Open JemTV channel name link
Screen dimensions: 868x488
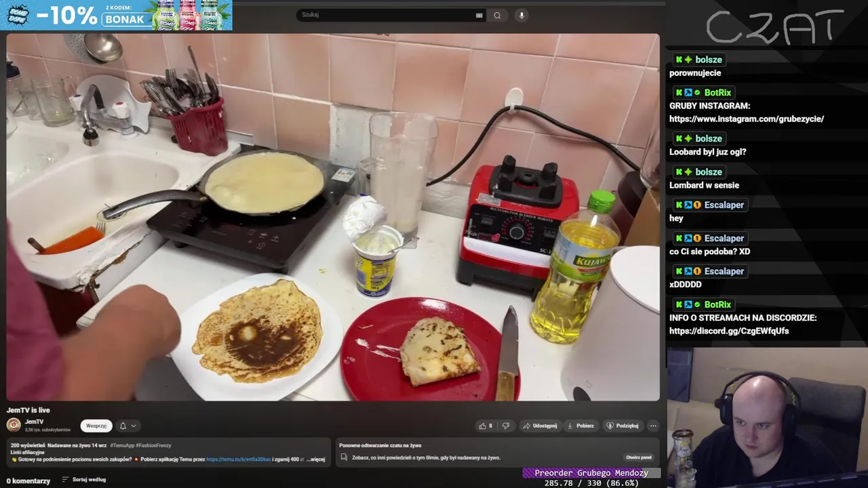(34, 422)
